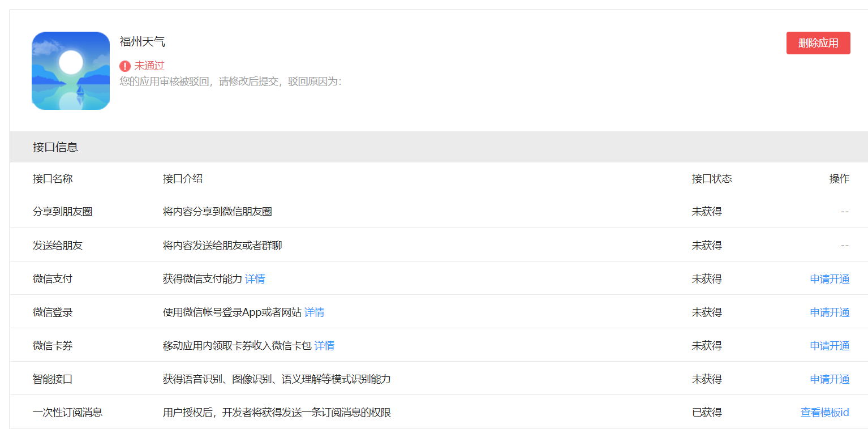
Task: Click 已获得 status in 一次性订阅消息 row
Action: pyautogui.click(x=707, y=413)
